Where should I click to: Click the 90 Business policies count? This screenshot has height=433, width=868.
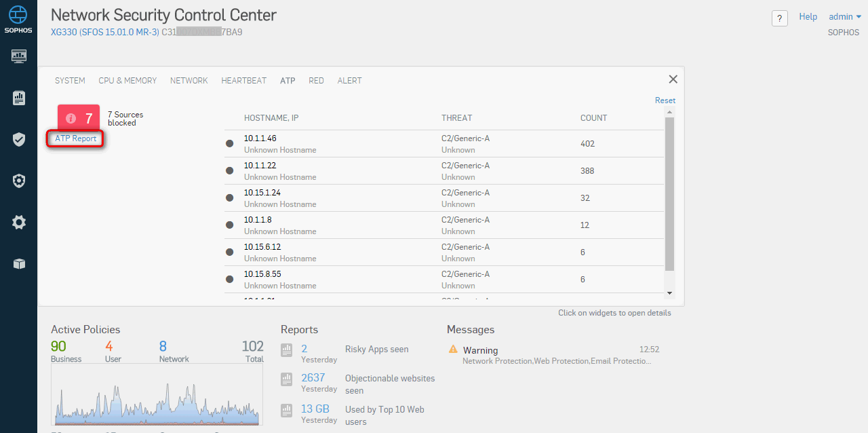click(x=58, y=347)
